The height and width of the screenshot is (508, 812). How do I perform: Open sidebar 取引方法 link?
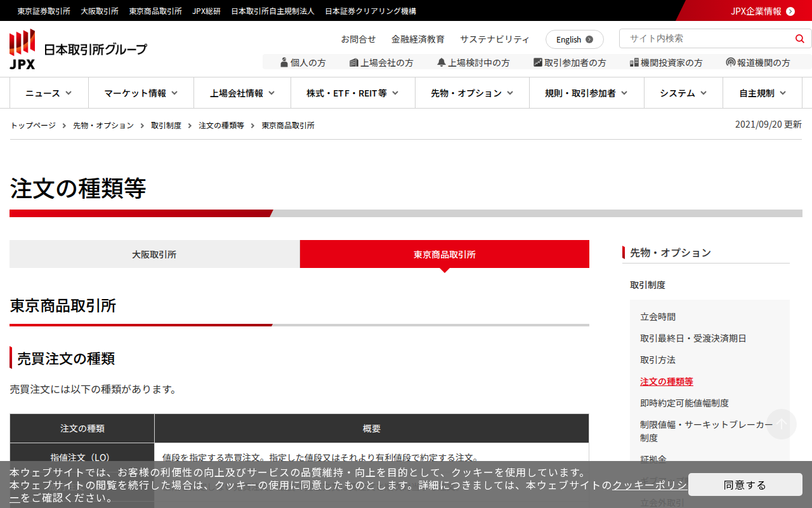[x=658, y=360]
